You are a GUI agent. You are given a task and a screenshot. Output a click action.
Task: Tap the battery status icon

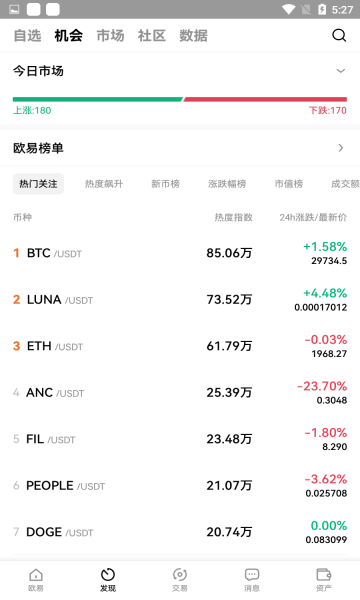[x=322, y=10]
